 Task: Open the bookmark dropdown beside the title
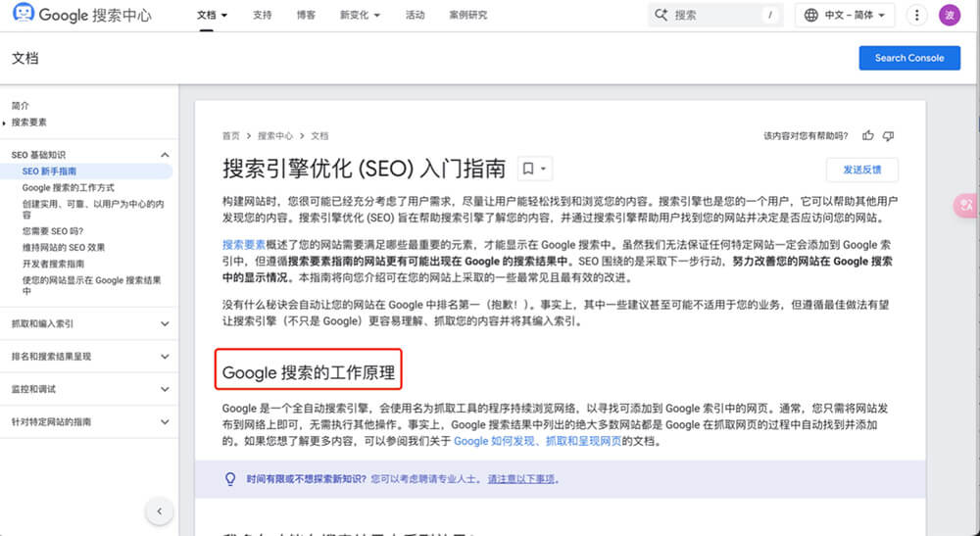534,169
